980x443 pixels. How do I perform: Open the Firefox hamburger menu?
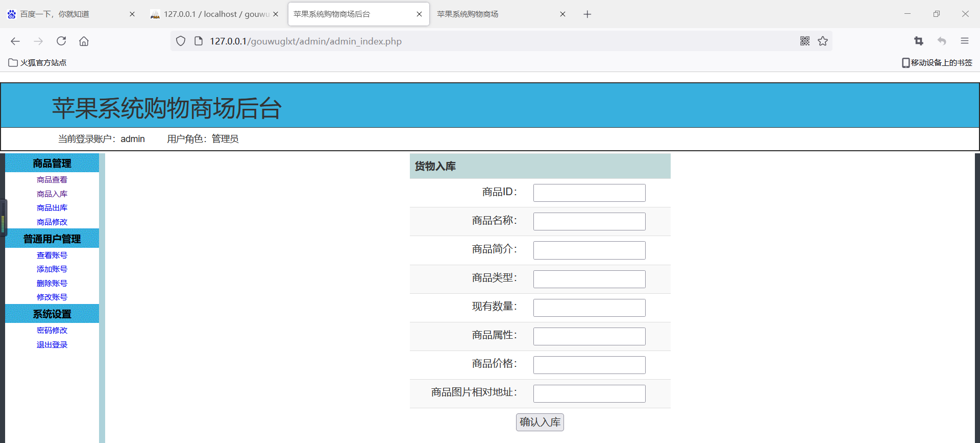coord(965,41)
